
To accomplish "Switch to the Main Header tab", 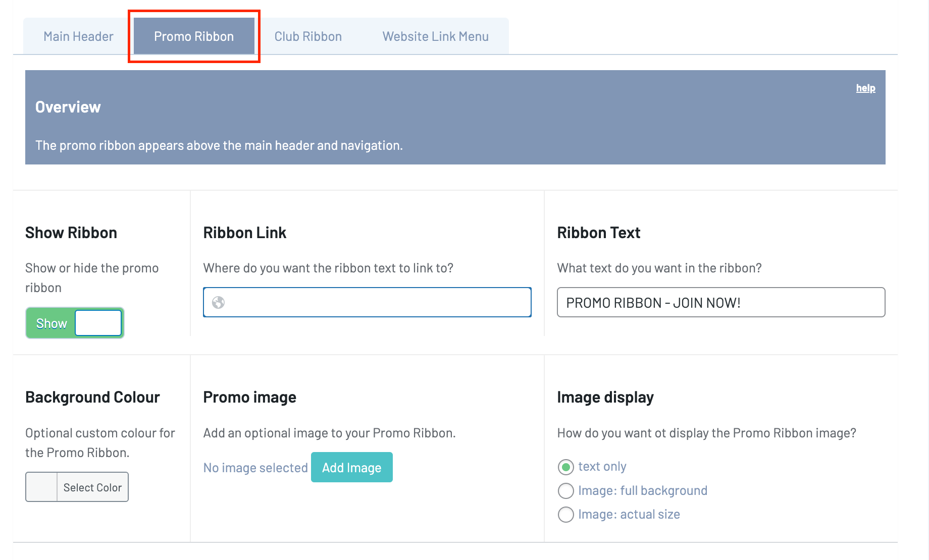I will pos(78,36).
